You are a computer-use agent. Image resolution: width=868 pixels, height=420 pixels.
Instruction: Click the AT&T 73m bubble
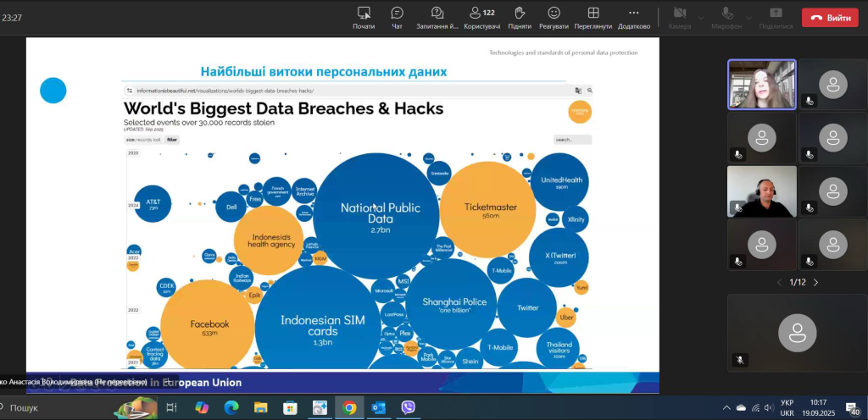point(153,204)
